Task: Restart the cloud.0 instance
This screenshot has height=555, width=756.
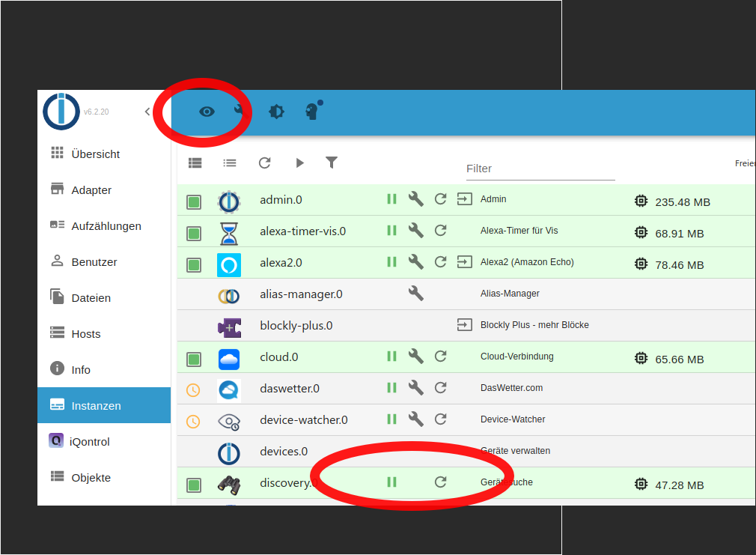Action: pyautogui.click(x=441, y=357)
